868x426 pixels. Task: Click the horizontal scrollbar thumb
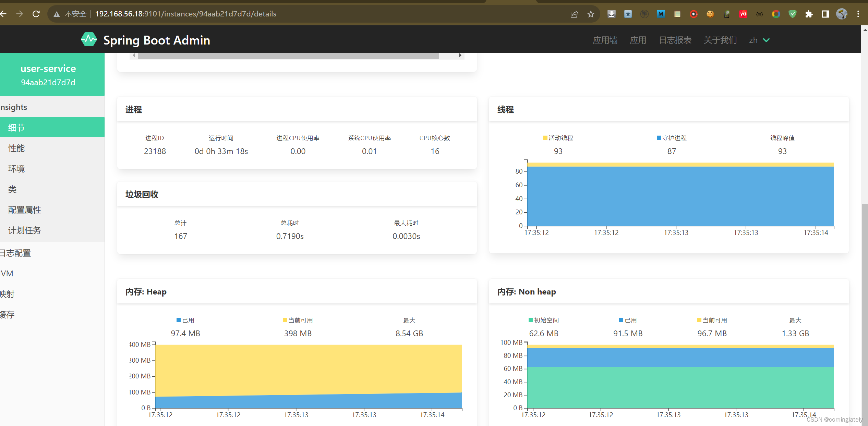[x=288, y=56]
